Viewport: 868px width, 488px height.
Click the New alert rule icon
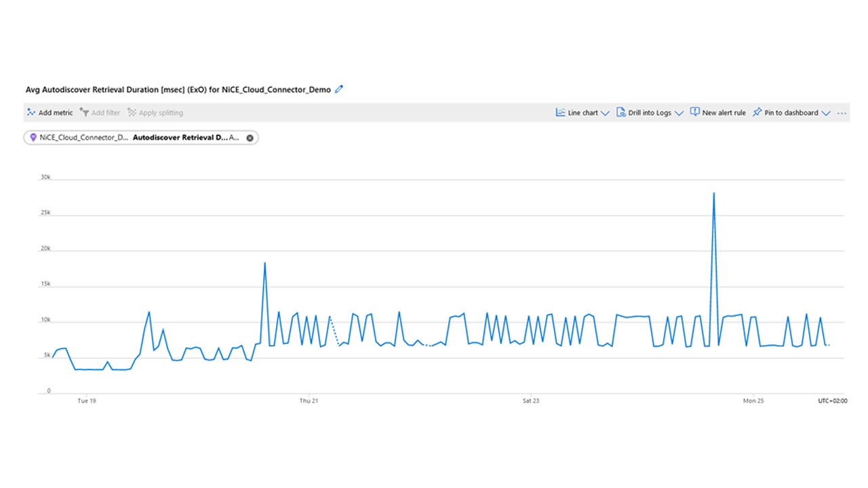694,113
